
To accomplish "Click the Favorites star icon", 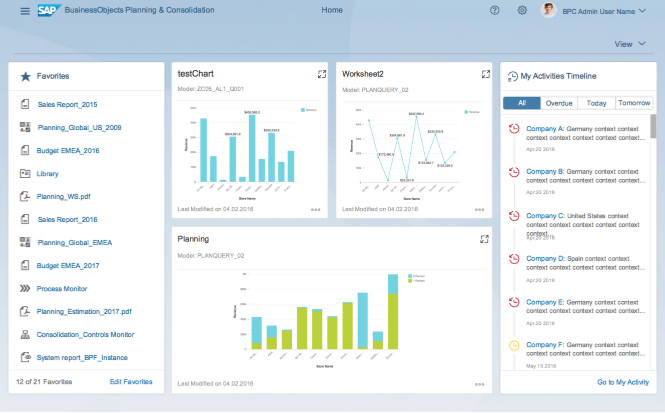I will pos(25,76).
